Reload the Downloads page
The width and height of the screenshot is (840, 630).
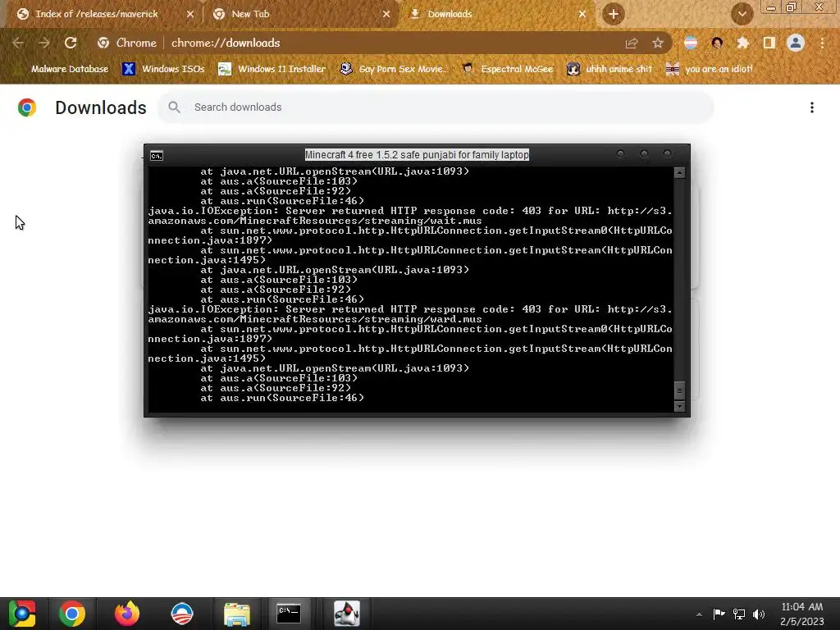coord(71,43)
